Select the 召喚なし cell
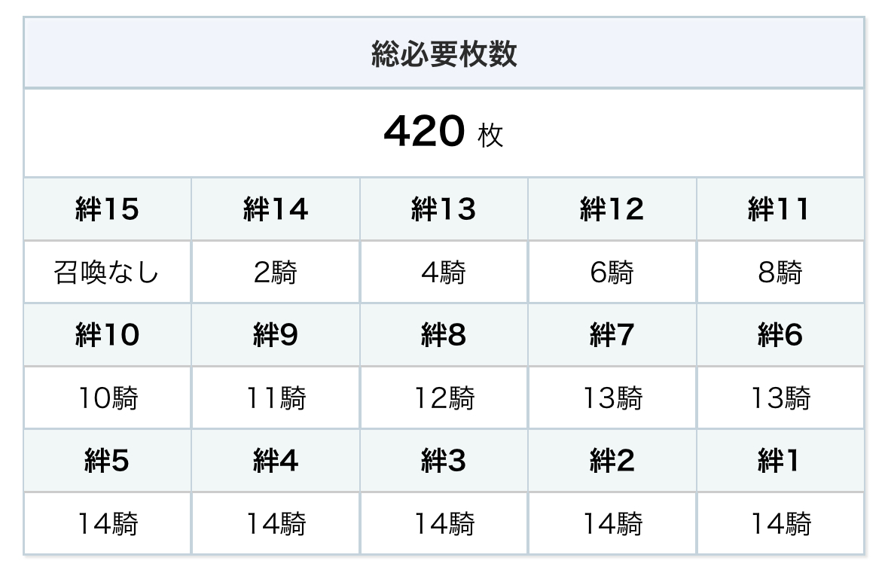 click(x=107, y=272)
